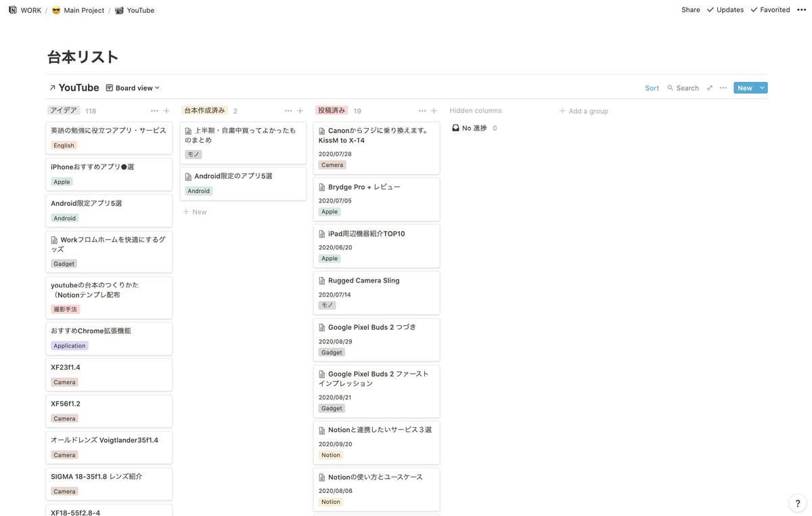Open the database three-dots options menu

coord(723,88)
